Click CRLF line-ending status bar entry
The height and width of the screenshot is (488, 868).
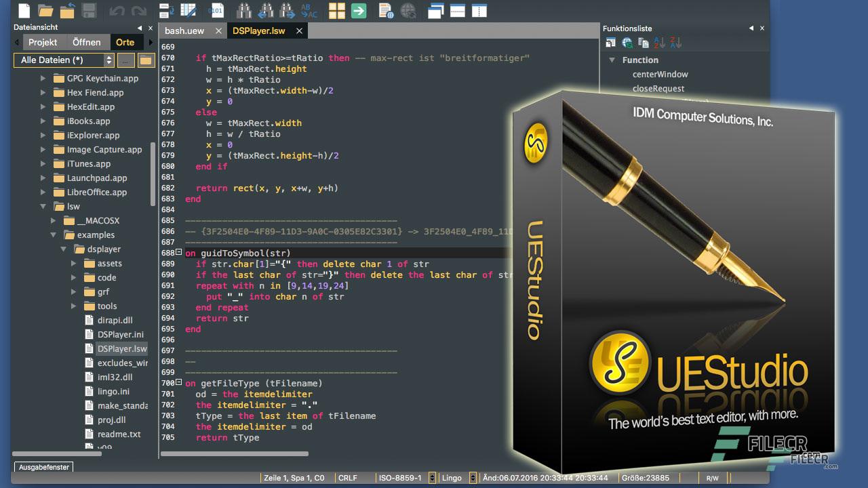348,478
